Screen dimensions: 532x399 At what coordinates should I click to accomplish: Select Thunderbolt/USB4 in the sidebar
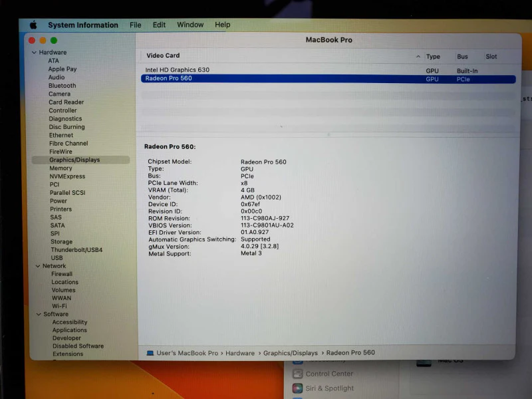[x=76, y=250]
